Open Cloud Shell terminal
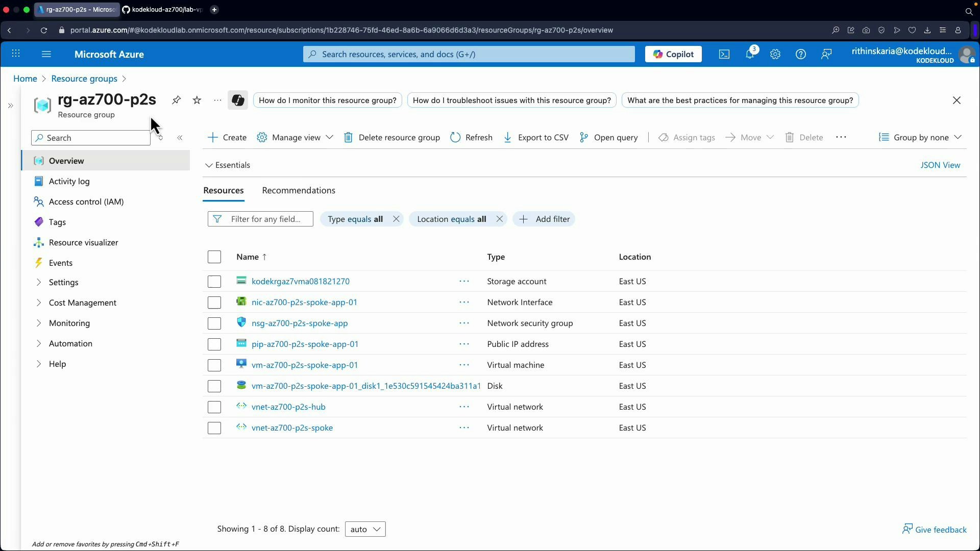980x551 pixels. tap(724, 54)
